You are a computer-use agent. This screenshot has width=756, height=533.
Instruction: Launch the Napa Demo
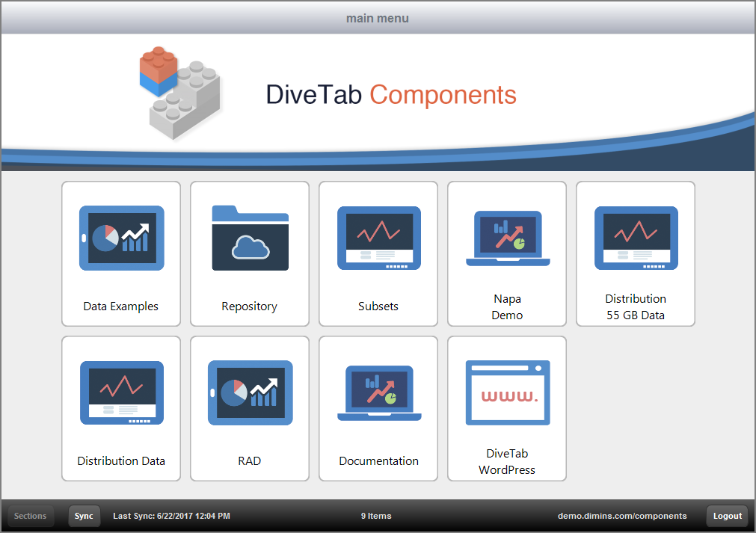coord(506,253)
